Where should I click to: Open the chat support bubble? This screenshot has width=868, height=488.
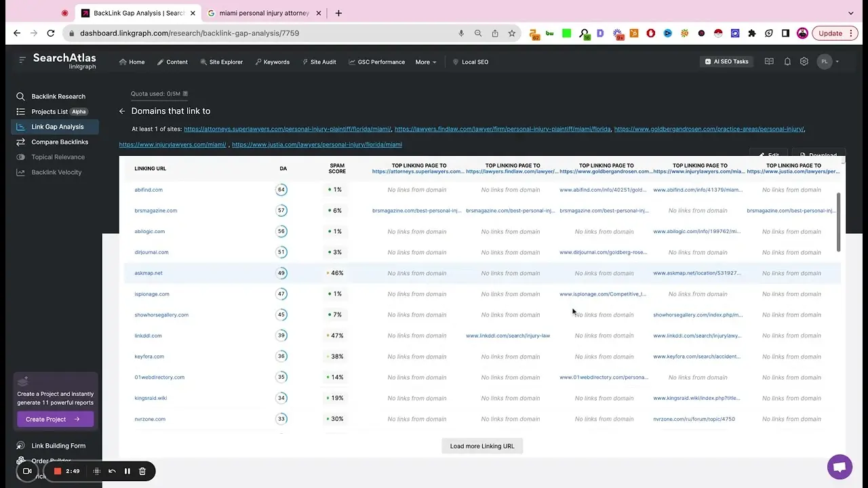(840, 467)
